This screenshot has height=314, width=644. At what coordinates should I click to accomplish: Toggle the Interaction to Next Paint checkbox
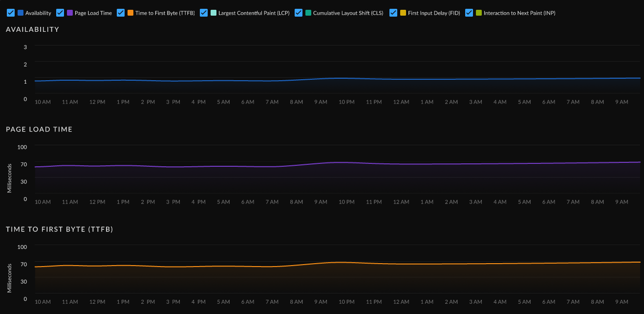[x=469, y=13]
